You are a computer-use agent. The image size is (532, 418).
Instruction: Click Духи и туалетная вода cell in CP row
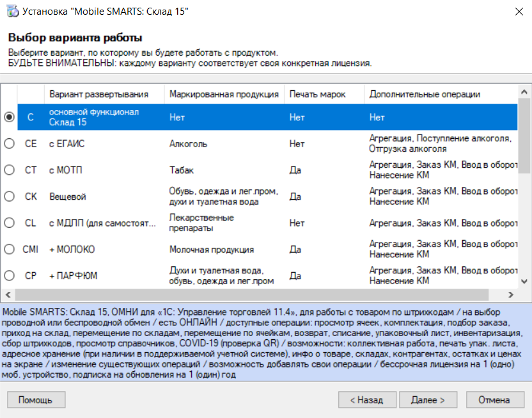(x=221, y=275)
